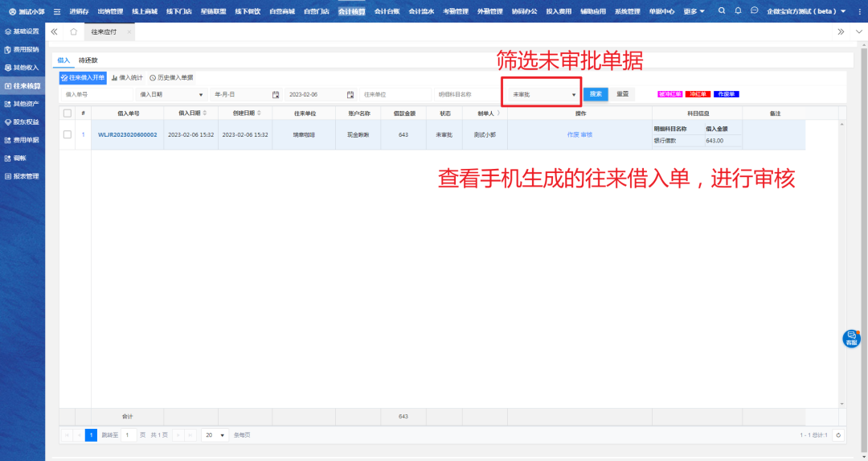Expand the 未审批 status dropdown
Viewport: 868px width, 461px height.
coord(544,94)
